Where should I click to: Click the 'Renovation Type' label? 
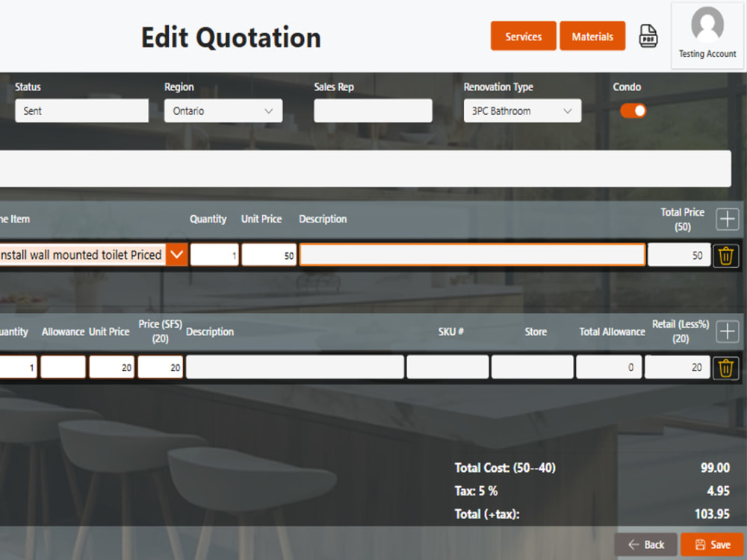(498, 87)
